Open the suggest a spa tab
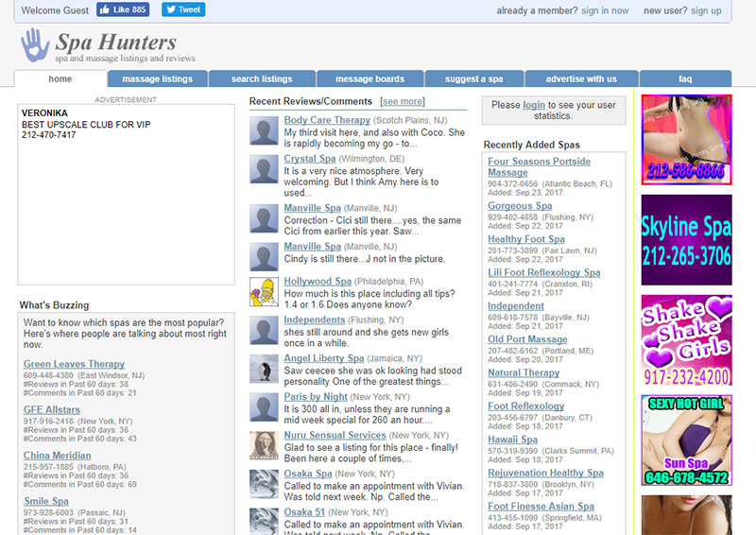Screen dimensions: 756x535 pos(473,79)
